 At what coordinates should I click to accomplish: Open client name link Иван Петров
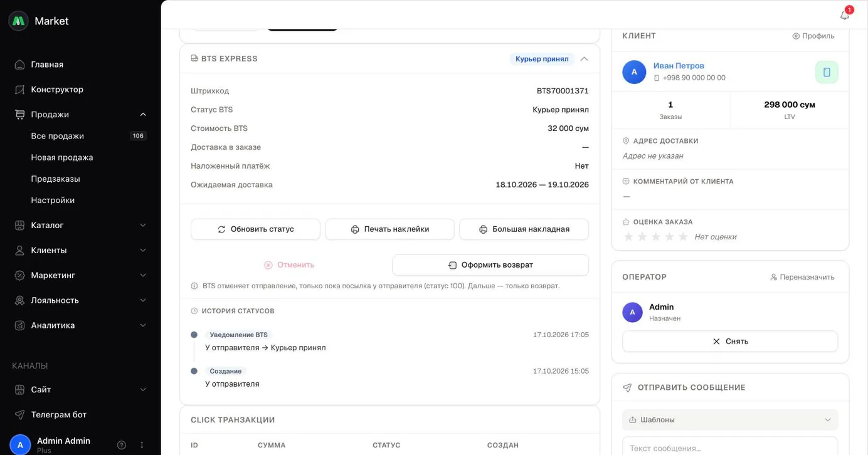tap(679, 66)
